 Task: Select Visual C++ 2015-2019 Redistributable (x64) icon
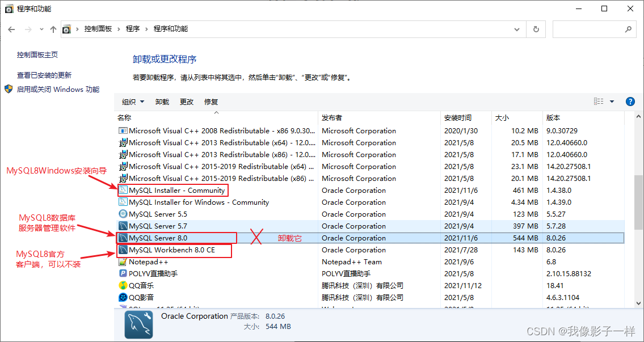123,167
